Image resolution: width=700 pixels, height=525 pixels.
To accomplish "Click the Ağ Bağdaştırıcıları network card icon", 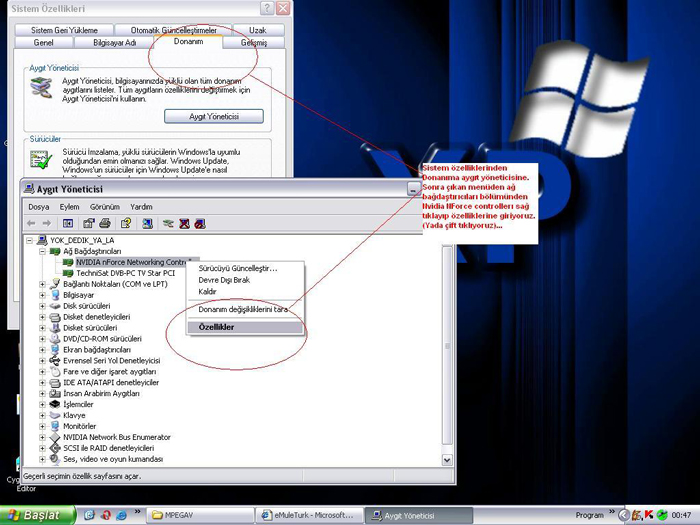I will click(55, 251).
